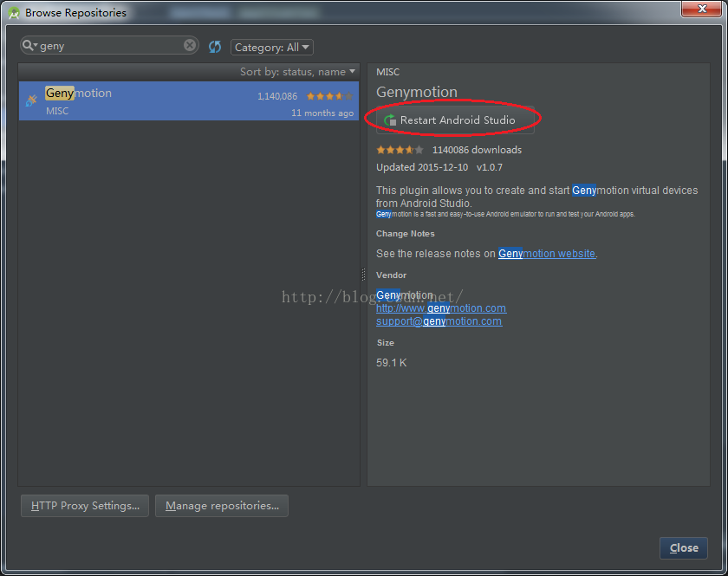Image resolution: width=728 pixels, height=576 pixels.
Task: Click the '1,140,086' download count in list
Action: (x=277, y=96)
